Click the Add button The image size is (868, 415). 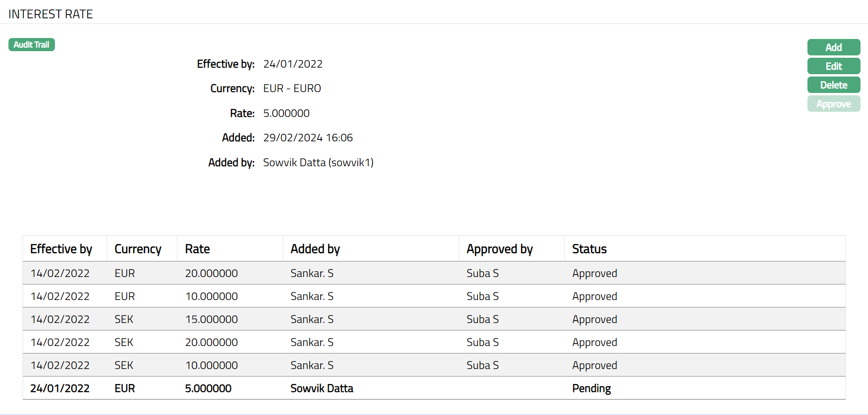(833, 47)
